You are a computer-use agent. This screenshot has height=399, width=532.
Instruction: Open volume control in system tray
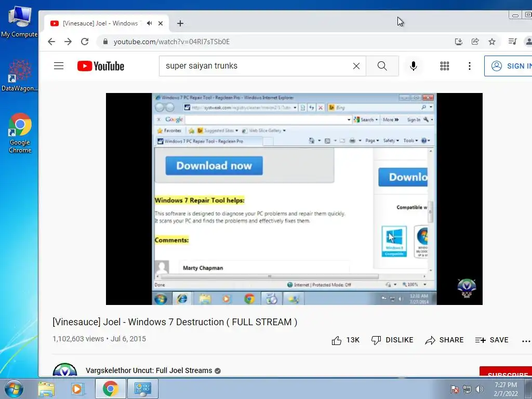(x=480, y=389)
